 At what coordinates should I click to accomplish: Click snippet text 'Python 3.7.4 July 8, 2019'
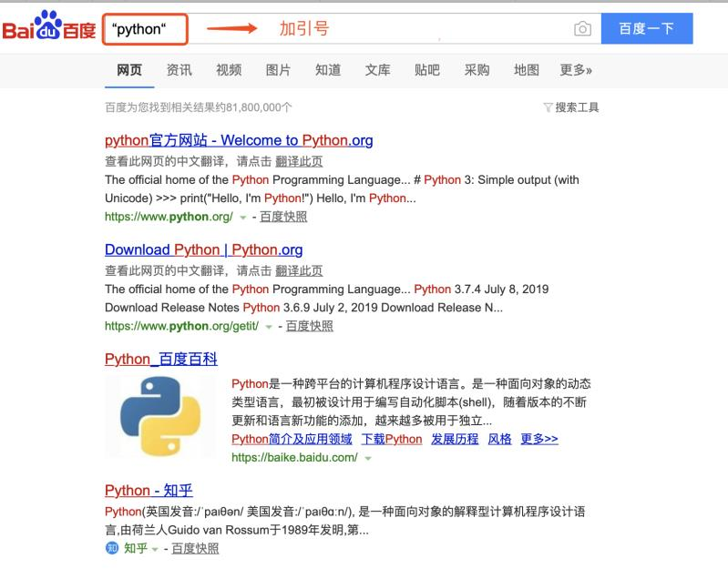[481, 289]
